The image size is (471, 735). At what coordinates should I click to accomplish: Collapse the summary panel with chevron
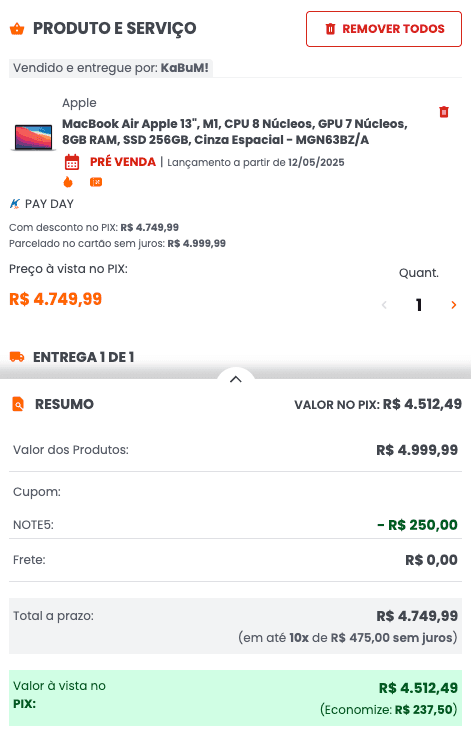(x=236, y=379)
